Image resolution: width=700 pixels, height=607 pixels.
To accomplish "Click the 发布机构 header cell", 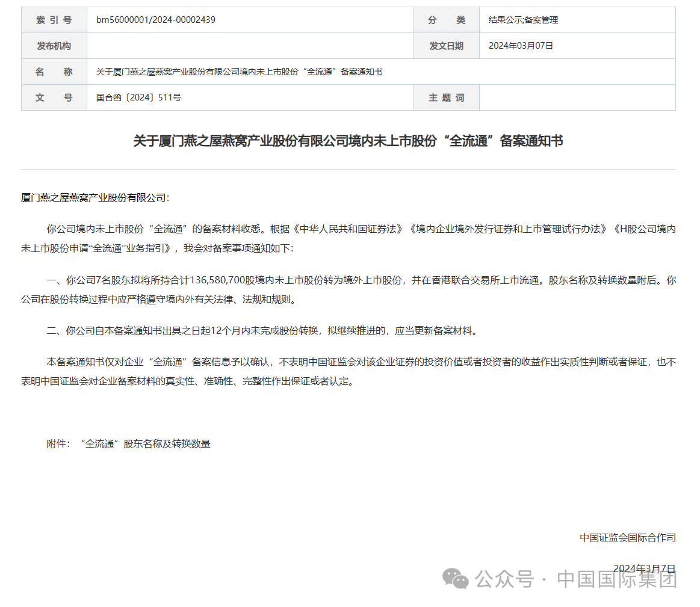I will click(54, 46).
